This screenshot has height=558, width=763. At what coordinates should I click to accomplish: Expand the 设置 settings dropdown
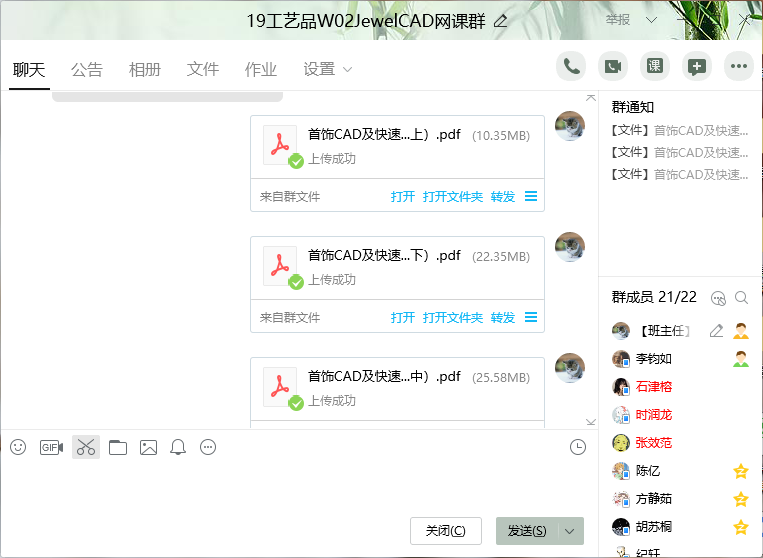click(347, 70)
